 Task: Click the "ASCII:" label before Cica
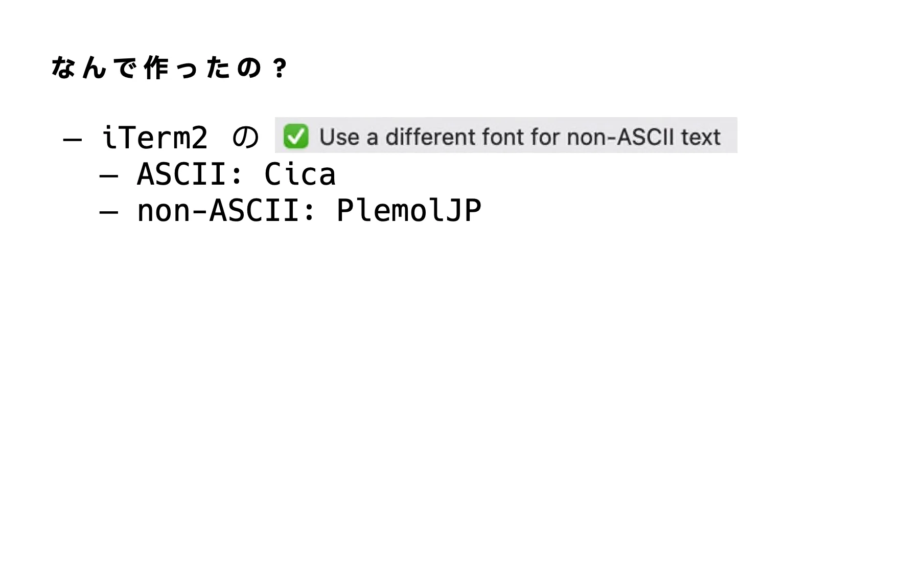tap(191, 175)
